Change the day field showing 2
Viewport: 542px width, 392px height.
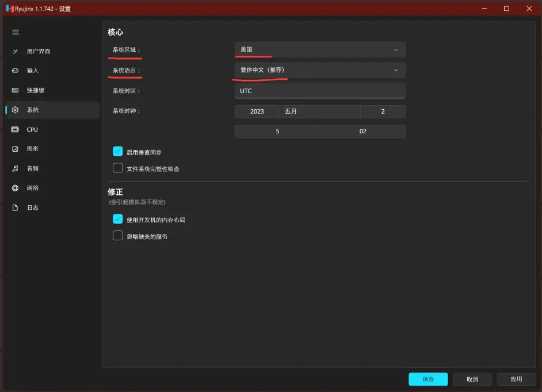point(383,112)
